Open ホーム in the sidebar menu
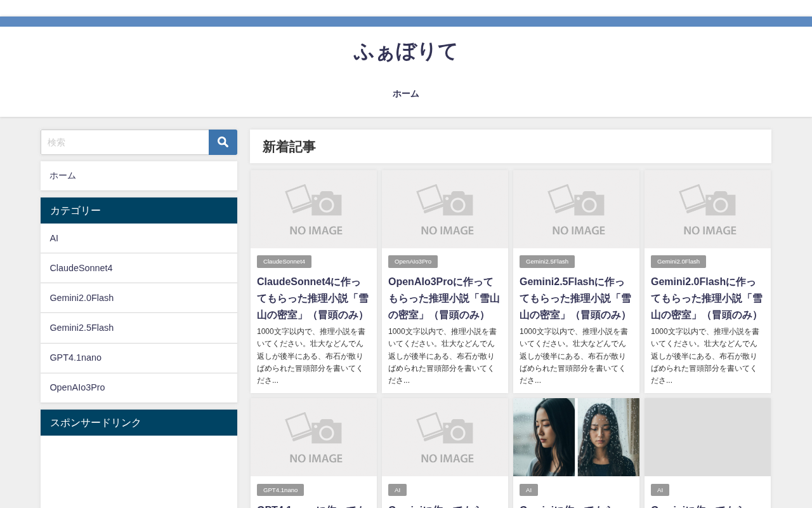The width and height of the screenshot is (812, 508). 139,176
